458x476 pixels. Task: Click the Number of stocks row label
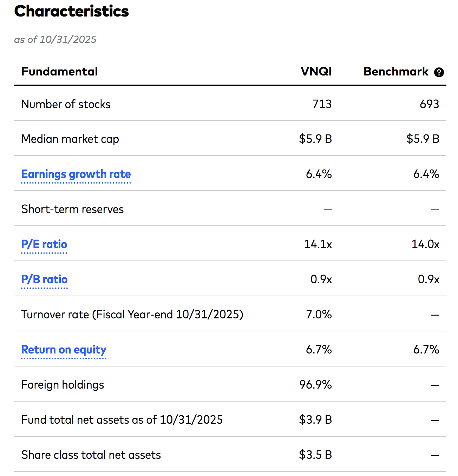[x=66, y=104]
